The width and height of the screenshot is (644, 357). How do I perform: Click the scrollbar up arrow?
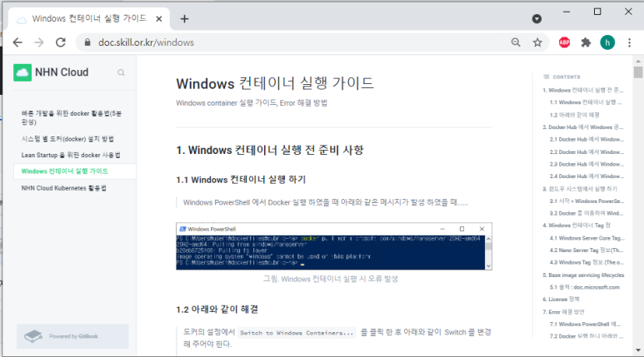[x=638, y=61]
